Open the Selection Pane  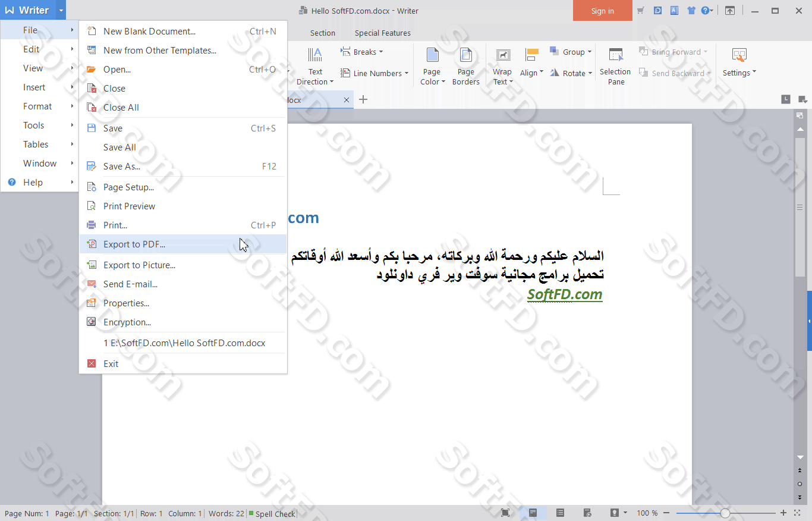[x=615, y=67]
